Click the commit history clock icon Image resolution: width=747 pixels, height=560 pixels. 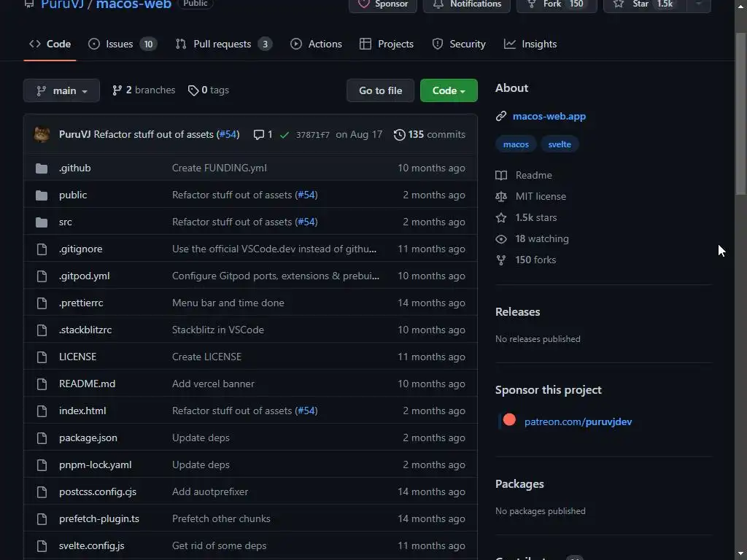pyautogui.click(x=399, y=135)
